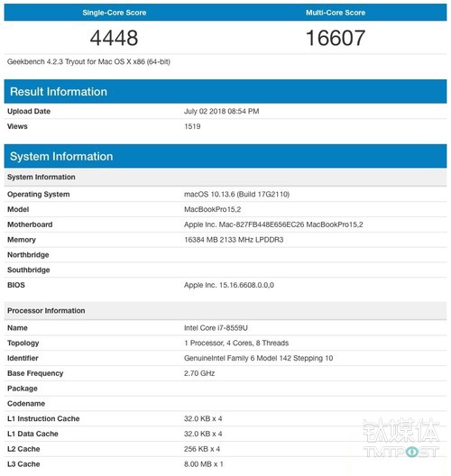Click the Base Frequency label
This screenshot has width=451, height=476.
pos(35,373)
